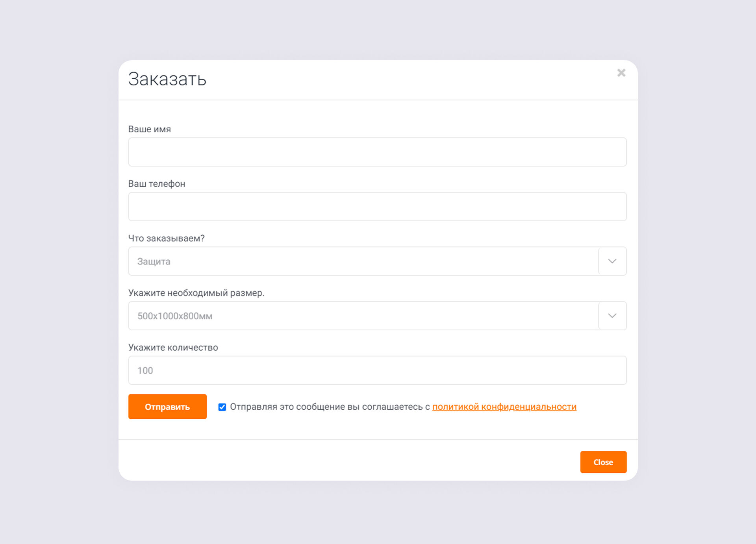Click the Ваше имя text field
This screenshot has width=756, height=544.
pos(377,152)
